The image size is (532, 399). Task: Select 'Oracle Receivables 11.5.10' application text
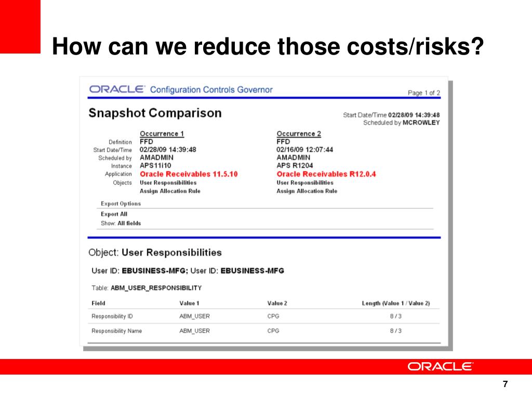(189, 174)
